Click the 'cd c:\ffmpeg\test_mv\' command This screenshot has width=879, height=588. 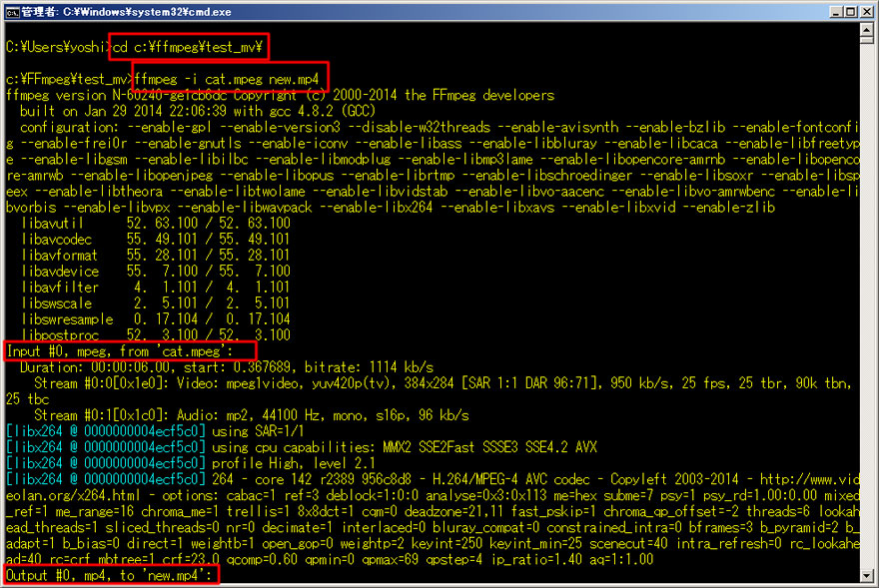188,47
